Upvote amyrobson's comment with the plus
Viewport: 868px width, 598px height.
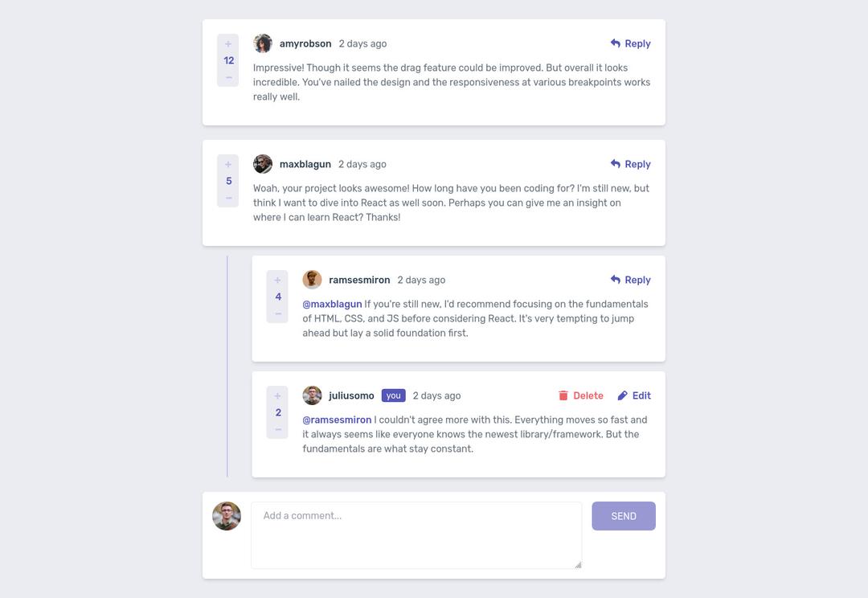(x=227, y=43)
